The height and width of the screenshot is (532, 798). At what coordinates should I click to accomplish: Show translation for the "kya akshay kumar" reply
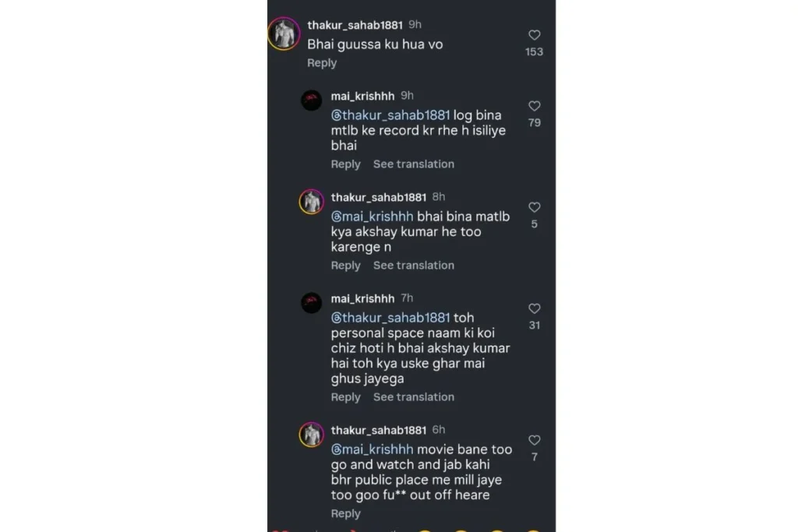(413, 266)
